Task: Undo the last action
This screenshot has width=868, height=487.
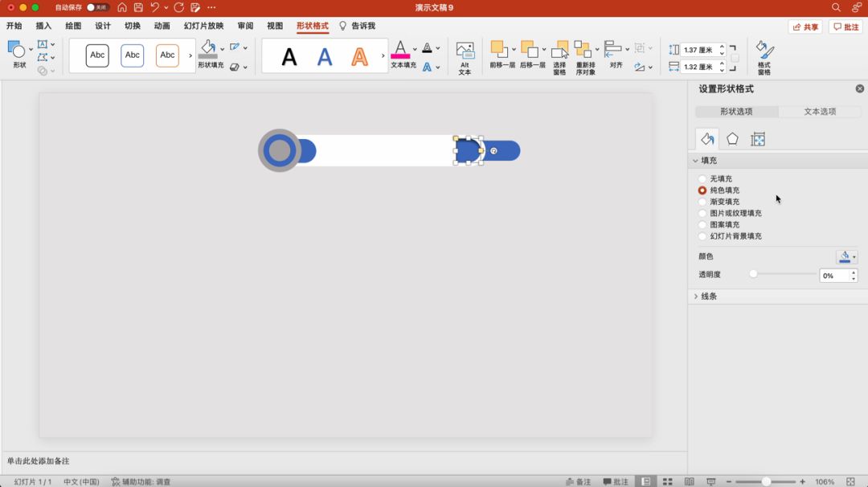Action: [154, 7]
